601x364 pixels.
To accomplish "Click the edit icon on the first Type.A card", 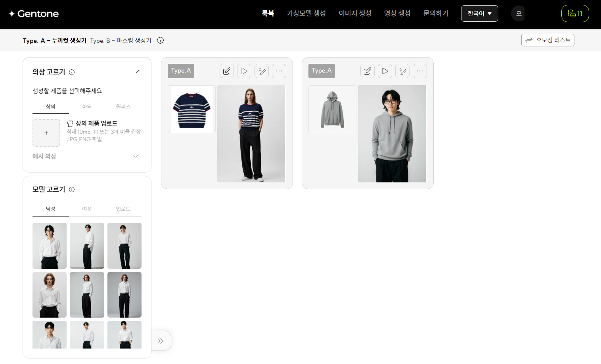I will (x=227, y=71).
